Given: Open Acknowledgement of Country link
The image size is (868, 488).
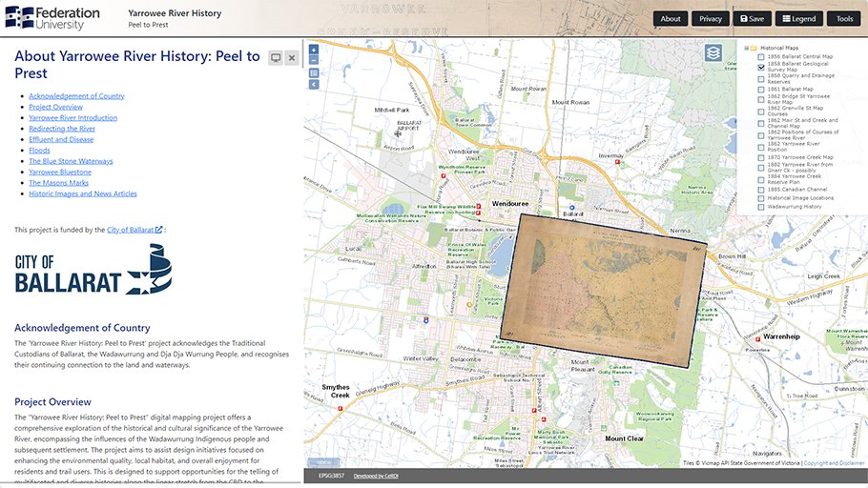Looking at the screenshot, I should tap(76, 95).
